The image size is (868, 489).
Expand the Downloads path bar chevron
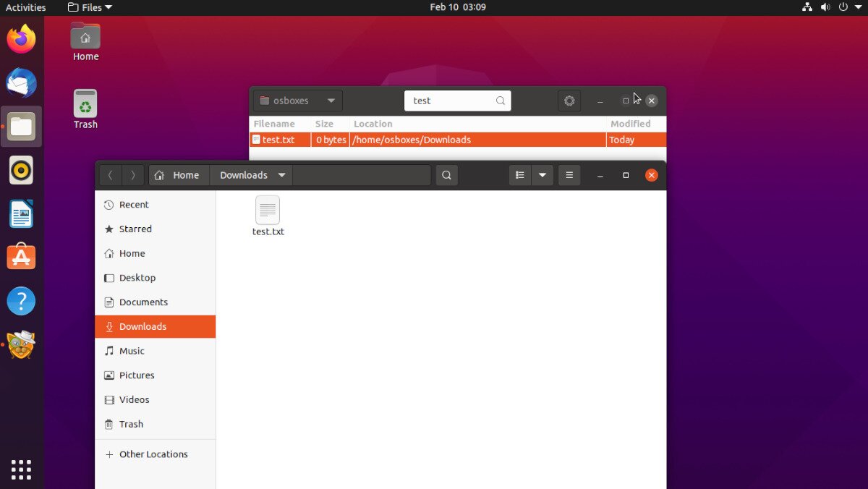pyautogui.click(x=282, y=174)
